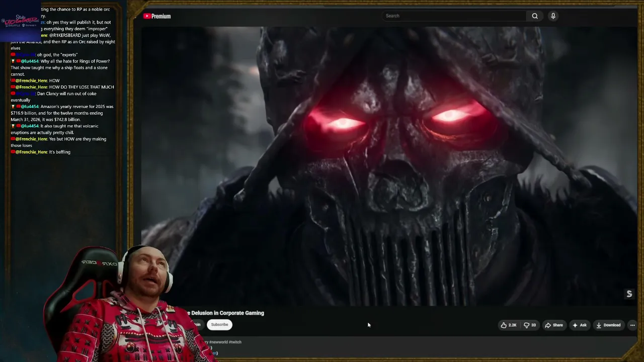
Task: Click the YouTube Premium logo
Action: 157,16
